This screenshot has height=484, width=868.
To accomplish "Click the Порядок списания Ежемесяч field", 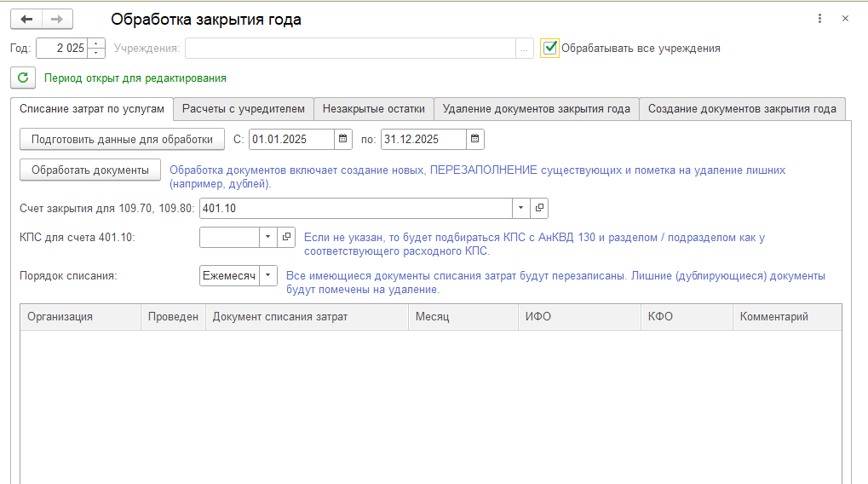I will pyautogui.click(x=230, y=275).
